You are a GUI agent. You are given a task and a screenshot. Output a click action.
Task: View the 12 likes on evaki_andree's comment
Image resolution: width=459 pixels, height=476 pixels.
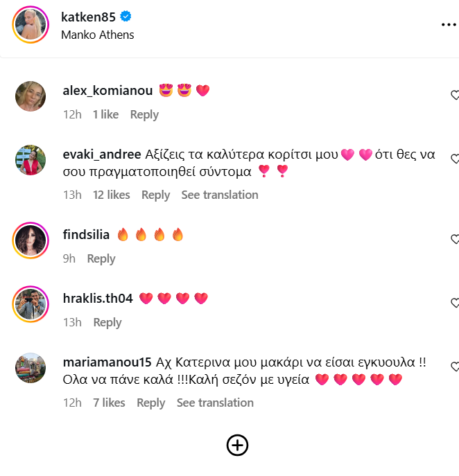(112, 195)
